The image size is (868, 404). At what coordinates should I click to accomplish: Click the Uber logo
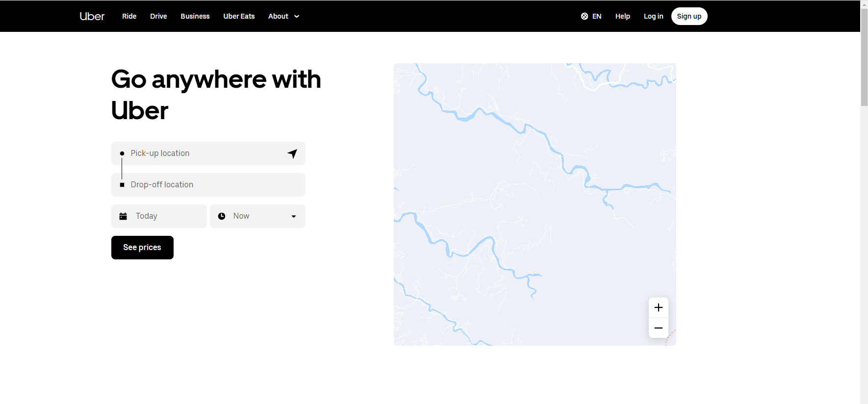tap(92, 16)
